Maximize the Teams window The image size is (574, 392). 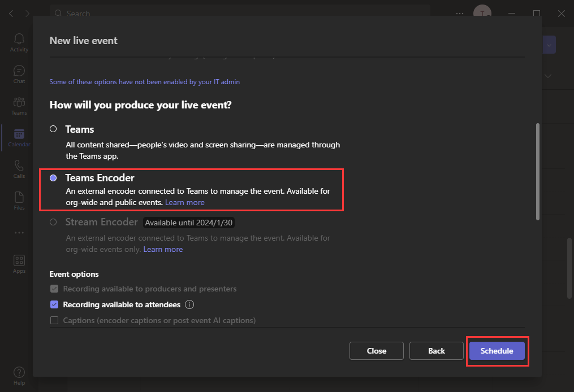[x=537, y=14]
